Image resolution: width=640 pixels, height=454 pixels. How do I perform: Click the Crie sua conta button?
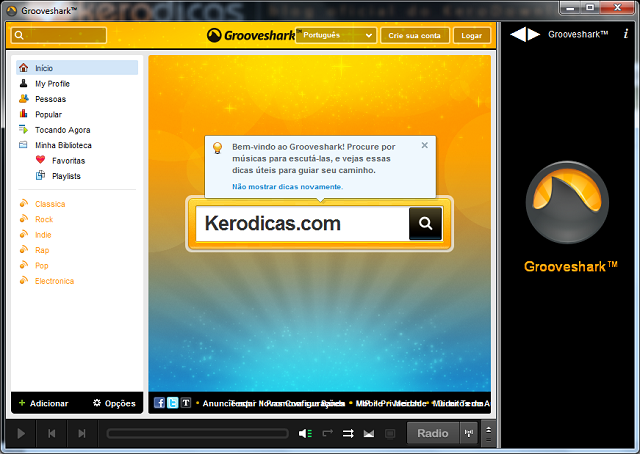(x=415, y=36)
